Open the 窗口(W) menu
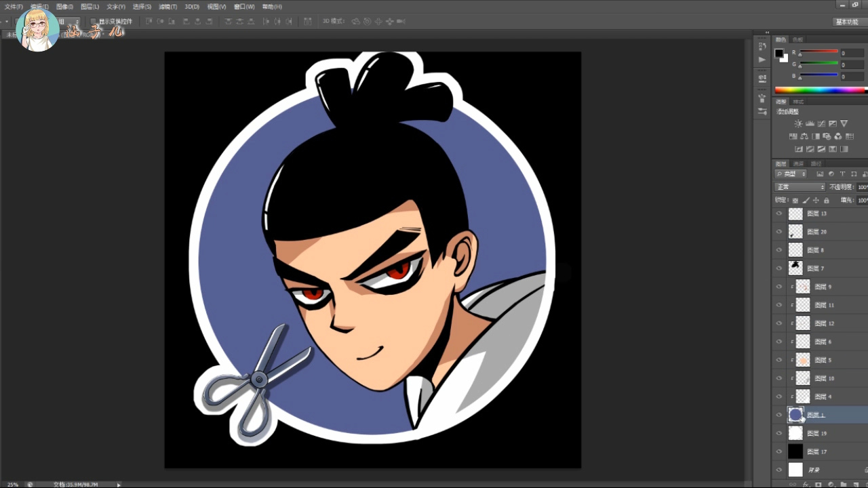This screenshot has height=488, width=868. click(244, 7)
